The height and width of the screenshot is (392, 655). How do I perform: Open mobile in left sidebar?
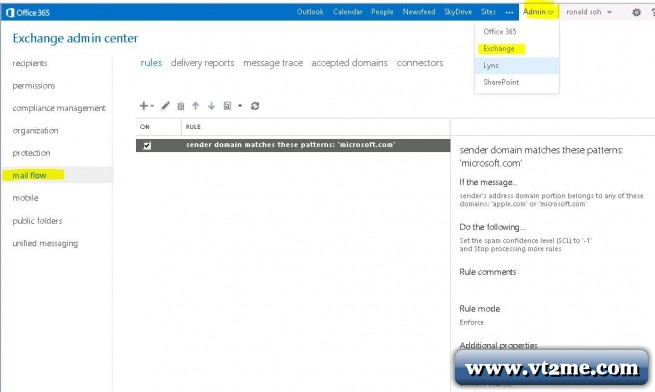pos(25,198)
